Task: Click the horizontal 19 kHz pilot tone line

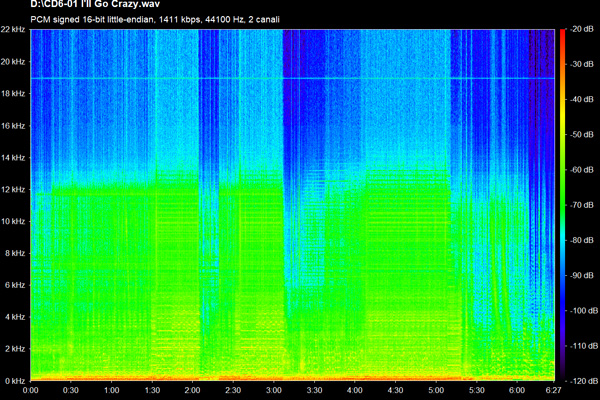Action: point(293,78)
